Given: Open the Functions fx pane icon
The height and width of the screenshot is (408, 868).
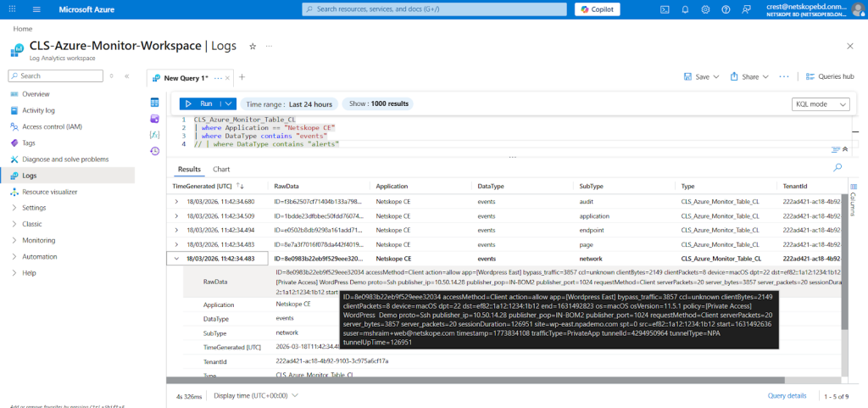Looking at the screenshot, I should coord(155,135).
